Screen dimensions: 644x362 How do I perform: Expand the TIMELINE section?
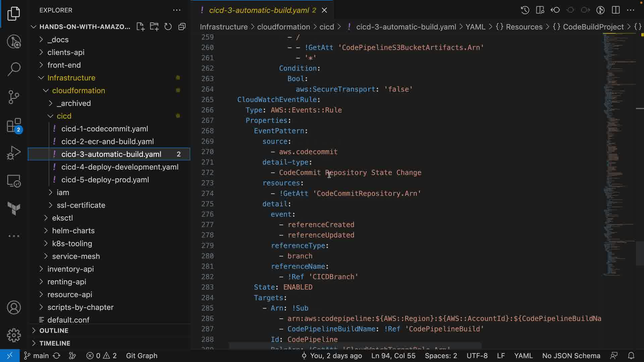[55, 343]
